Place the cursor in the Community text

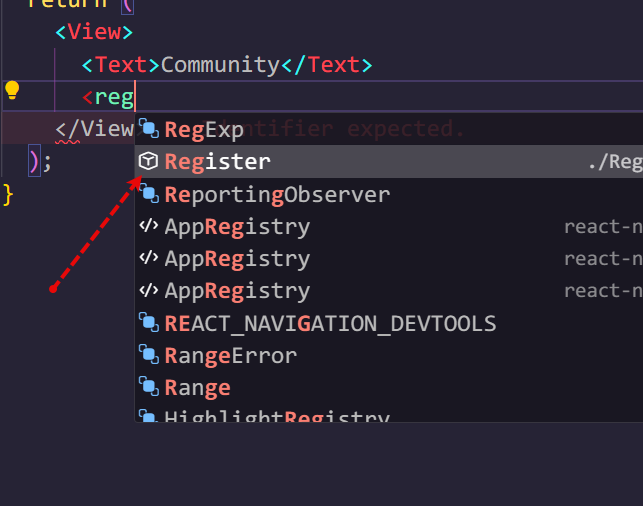pyautogui.click(x=220, y=65)
